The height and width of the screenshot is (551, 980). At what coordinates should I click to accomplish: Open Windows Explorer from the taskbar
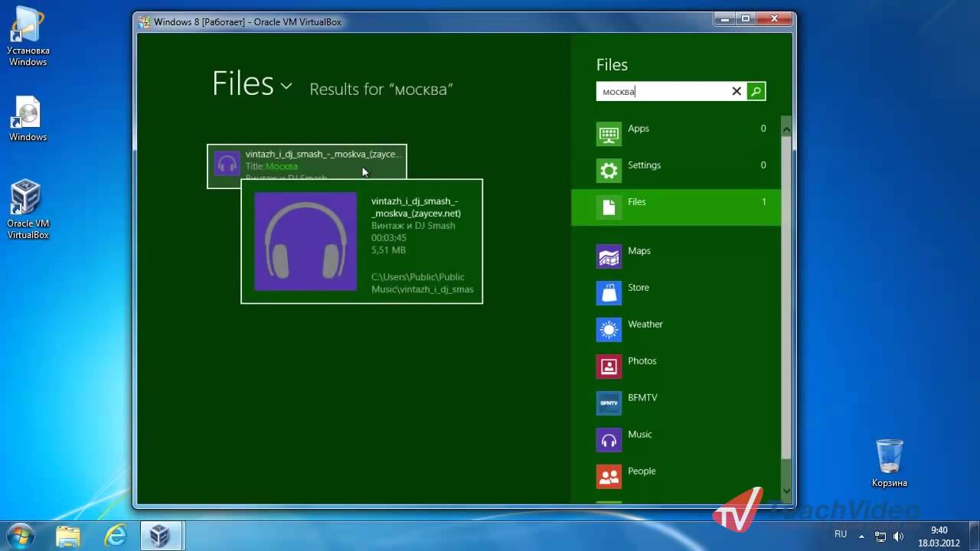(x=68, y=536)
